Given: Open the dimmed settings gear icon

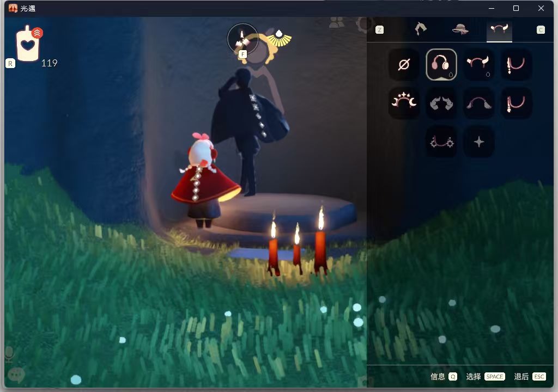Looking at the screenshot, I should tap(365, 24).
